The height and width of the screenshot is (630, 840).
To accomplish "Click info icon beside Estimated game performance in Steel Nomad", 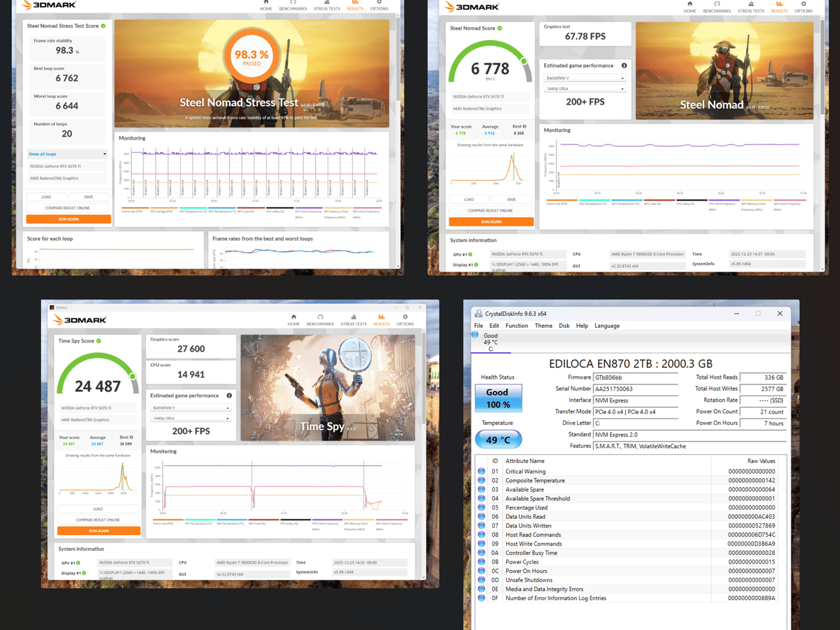I will pyautogui.click(x=624, y=66).
